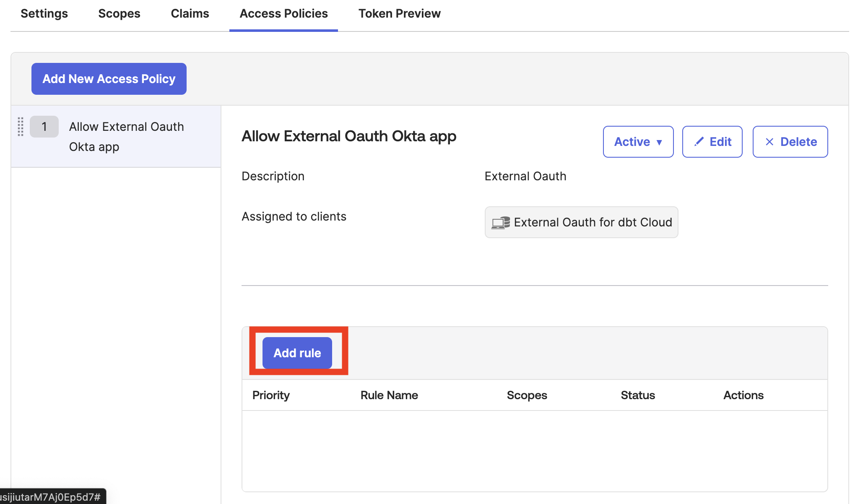Open the Active state menu to change status
Image resolution: width=863 pixels, height=504 pixels.
[x=638, y=142]
